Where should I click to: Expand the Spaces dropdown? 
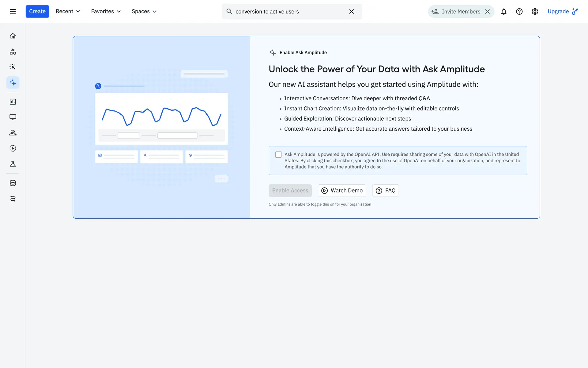[x=144, y=11]
